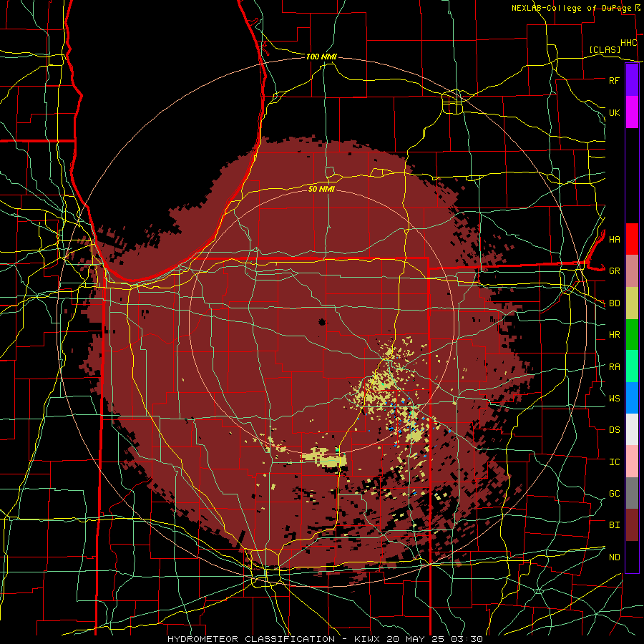Click the UK legend label
The image size is (644, 644).
(x=614, y=112)
